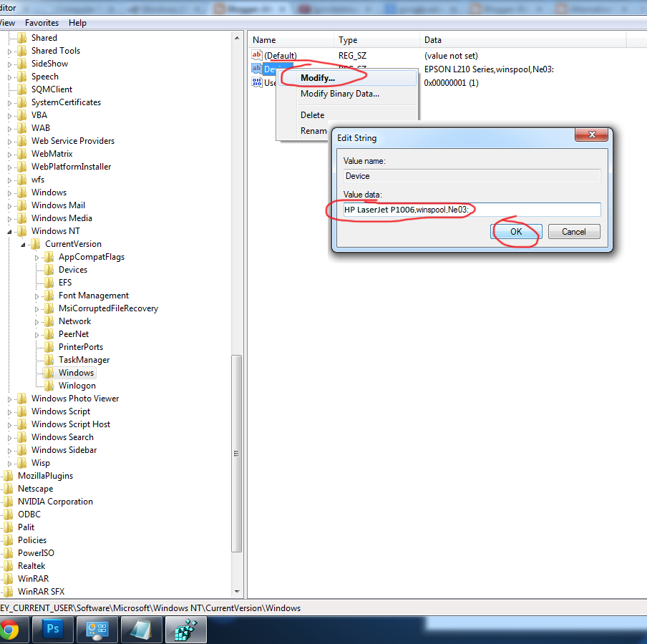Open the Help menu
This screenshot has height=644, width=647.
[x=77, y=23]
